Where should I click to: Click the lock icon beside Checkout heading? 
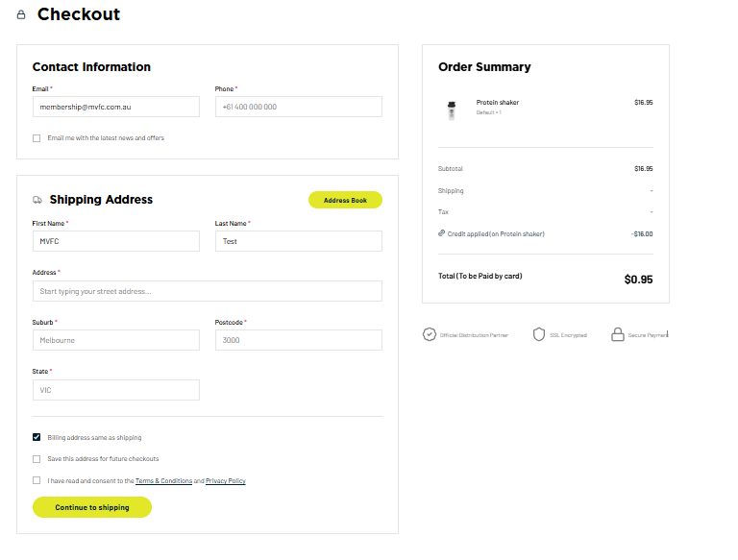(x=21, y=15)
